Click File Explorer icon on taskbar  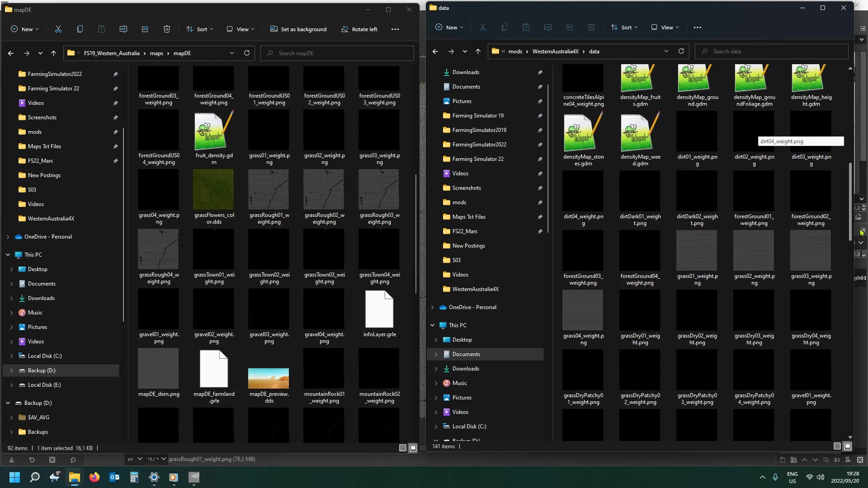click(x=75, y=477)
